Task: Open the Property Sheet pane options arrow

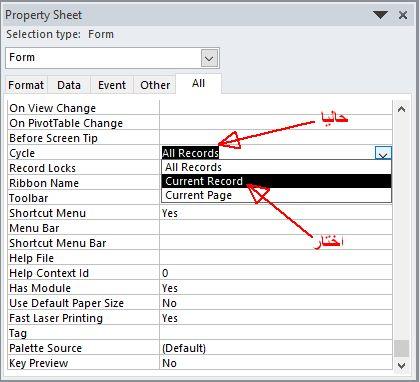Action: [x=380, y=15]
